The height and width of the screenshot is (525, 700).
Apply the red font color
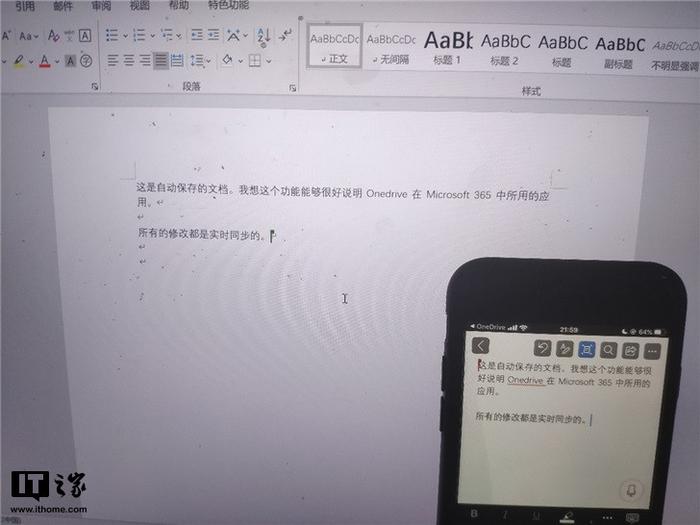coord(45,61)
